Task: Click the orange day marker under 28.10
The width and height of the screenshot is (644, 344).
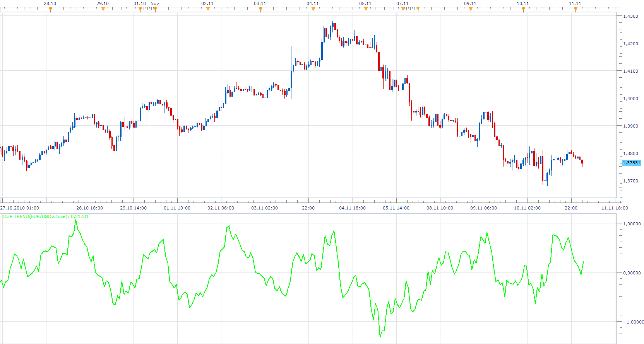Action: (x=50, y=10)
